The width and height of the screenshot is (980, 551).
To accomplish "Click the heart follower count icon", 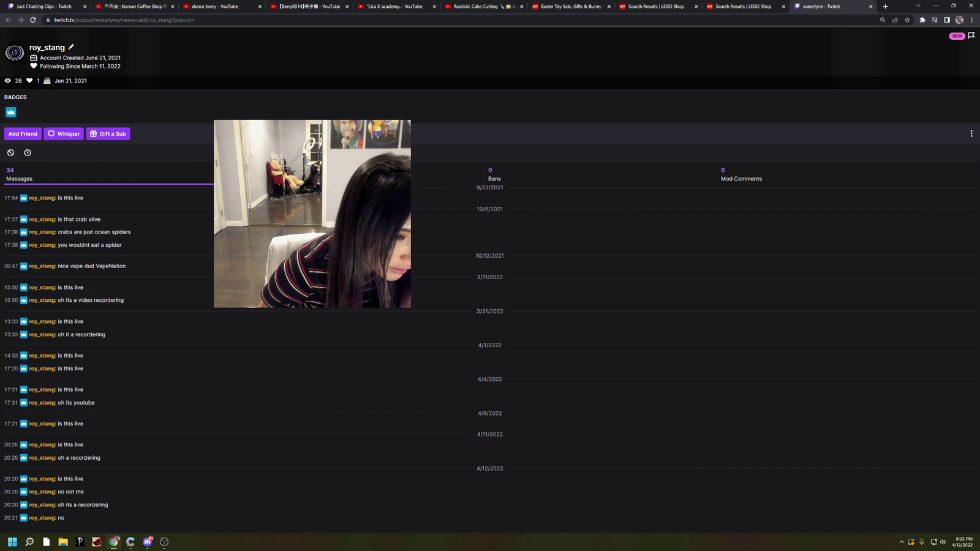I will tap(29, 81).
